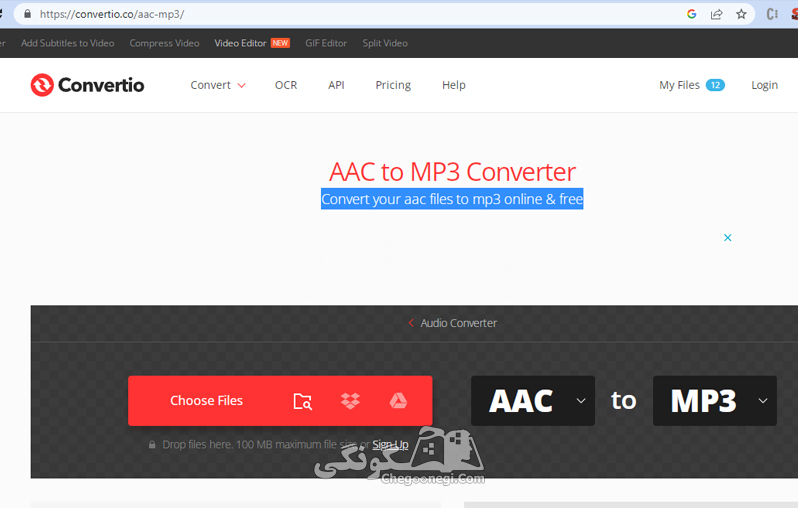Close the advertisement with the blue X
The width and height of the screenshot is (798, 508).
pyautogui.click(x=728, y=238)
